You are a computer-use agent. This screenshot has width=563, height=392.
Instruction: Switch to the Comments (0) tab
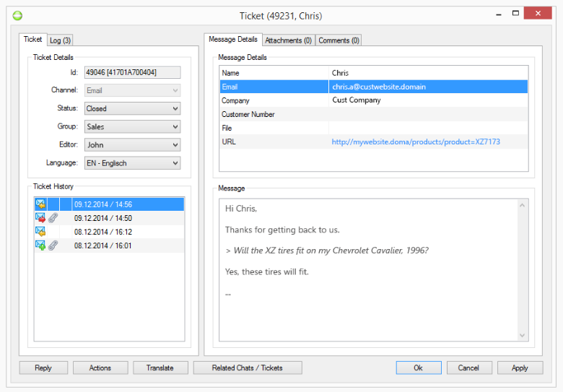pos(339,40)
